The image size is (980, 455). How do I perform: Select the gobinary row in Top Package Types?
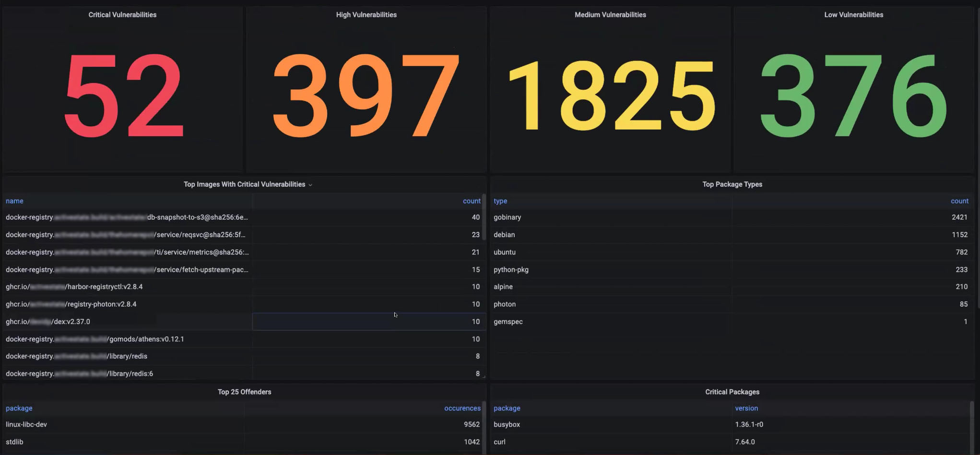[507, 217]
